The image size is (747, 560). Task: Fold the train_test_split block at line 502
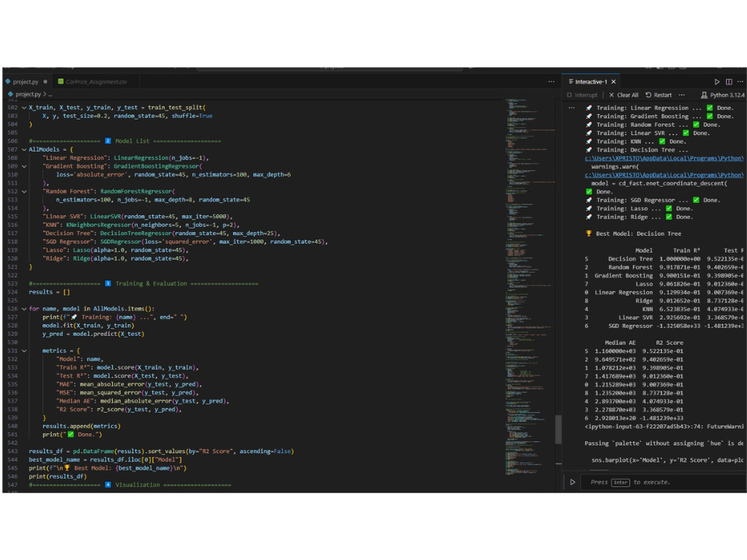24,108
